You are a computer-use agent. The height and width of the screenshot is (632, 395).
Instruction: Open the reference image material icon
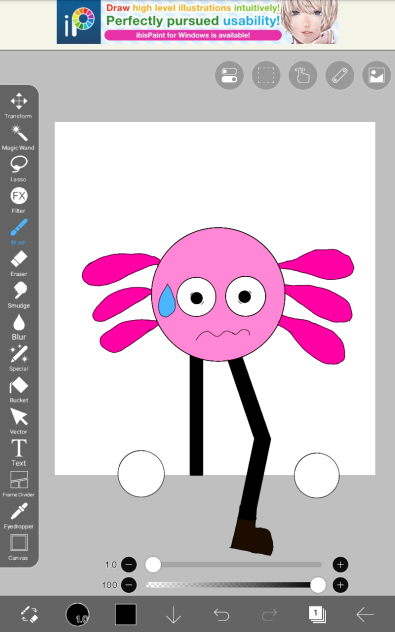[x=376, y=75]
